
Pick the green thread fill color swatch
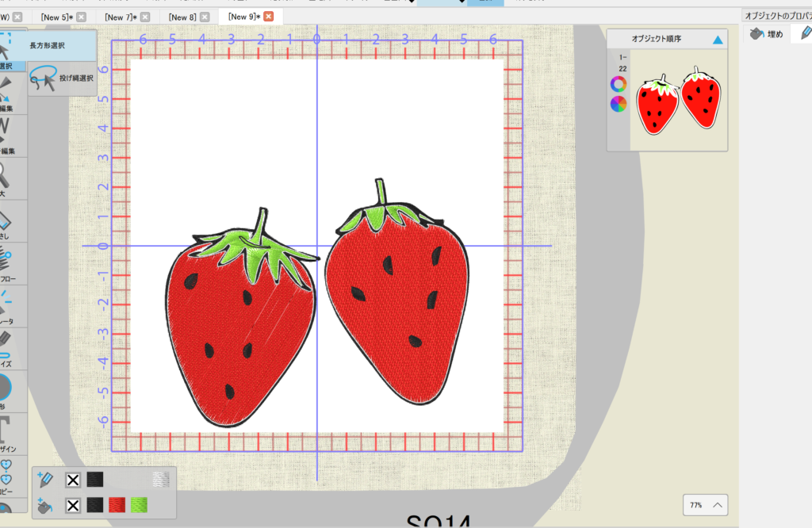point(140,505)
